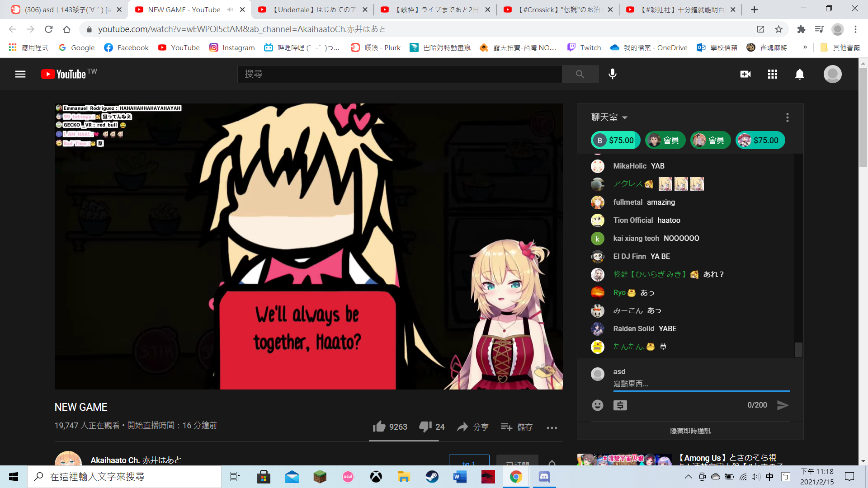Reload the page
The width and height of the screenshot is (868, 488).
(x=49, y=29)
